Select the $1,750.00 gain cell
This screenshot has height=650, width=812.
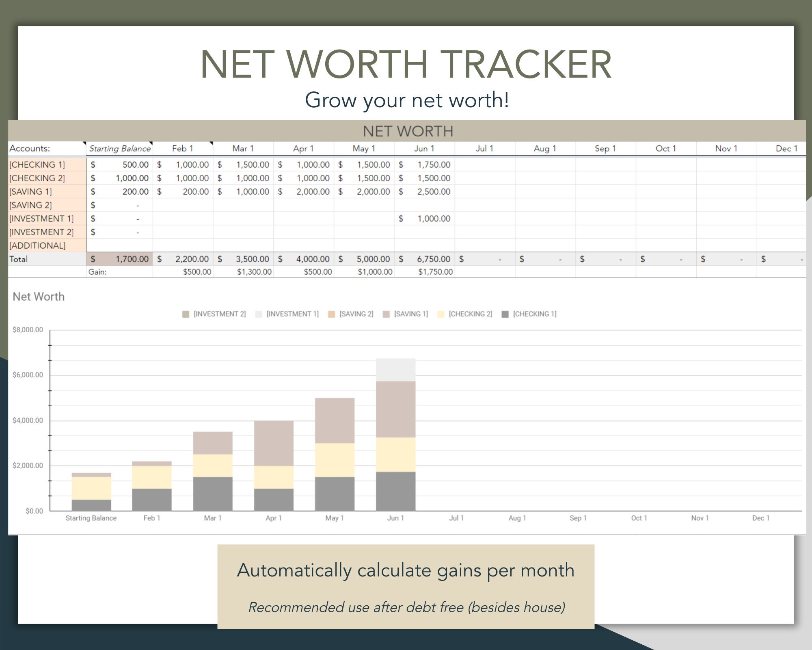[x=425, y=272]
